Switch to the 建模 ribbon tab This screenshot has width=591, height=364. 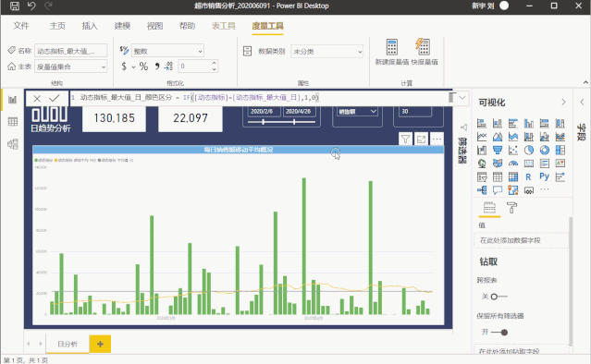[122, 26]
